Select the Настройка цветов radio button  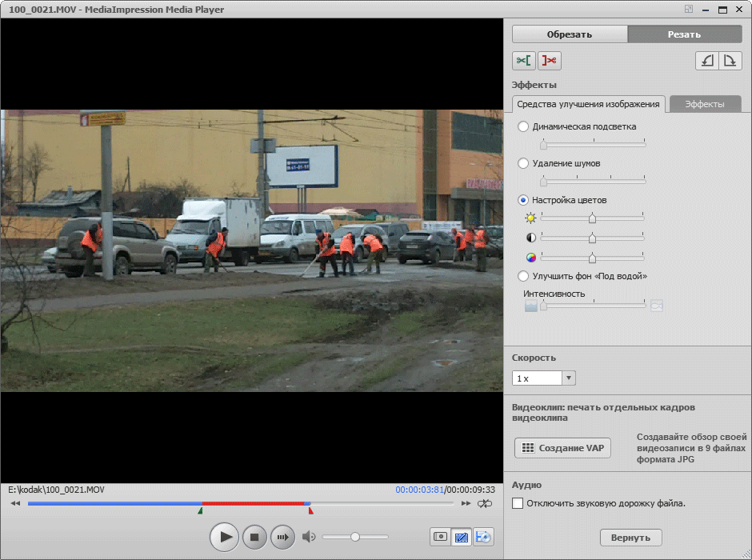[523, 200]
